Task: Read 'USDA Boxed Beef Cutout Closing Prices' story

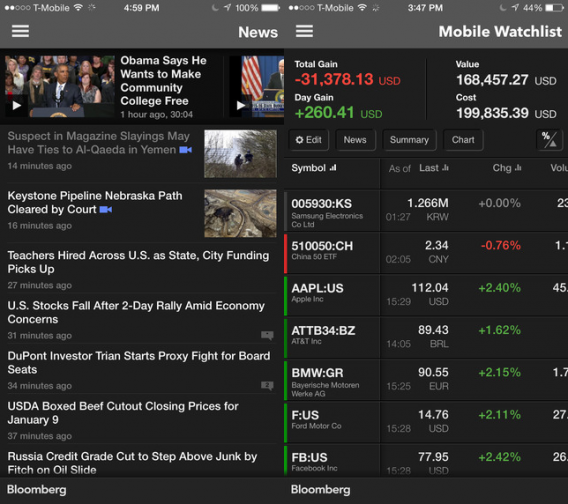Action: 123,413
